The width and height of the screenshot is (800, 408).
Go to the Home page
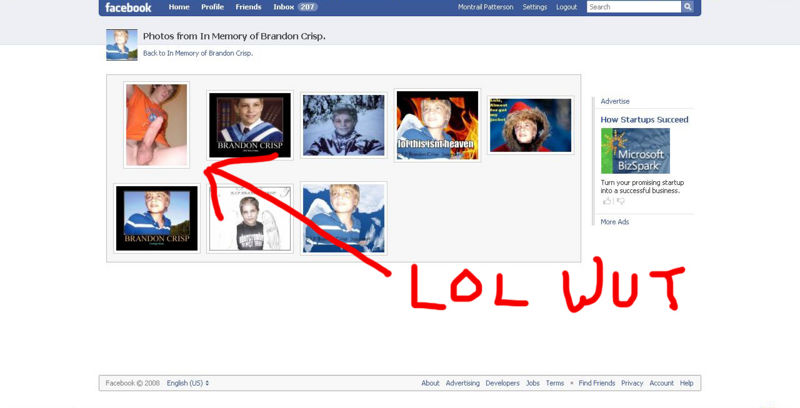tap(179, 7)
